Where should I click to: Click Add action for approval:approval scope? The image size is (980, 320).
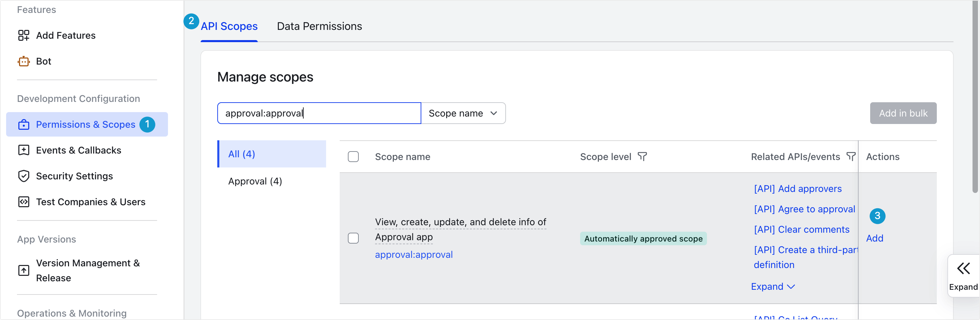(x=874, y=238)
